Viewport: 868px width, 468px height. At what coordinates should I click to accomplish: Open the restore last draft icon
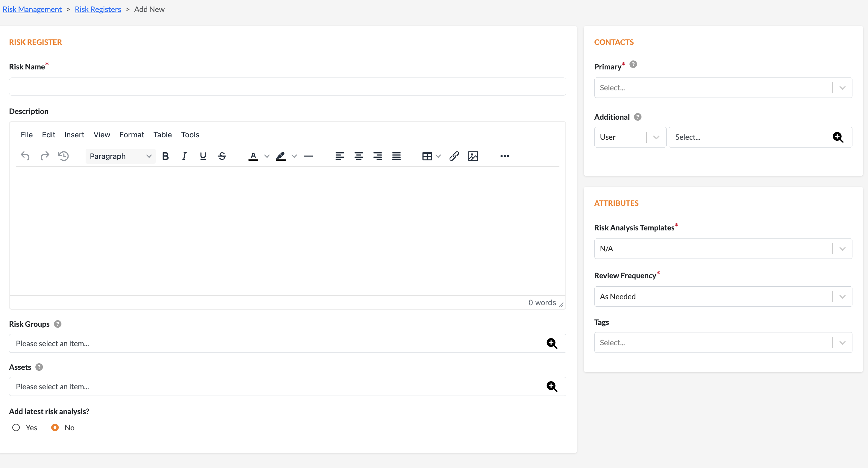click(63, 156)
